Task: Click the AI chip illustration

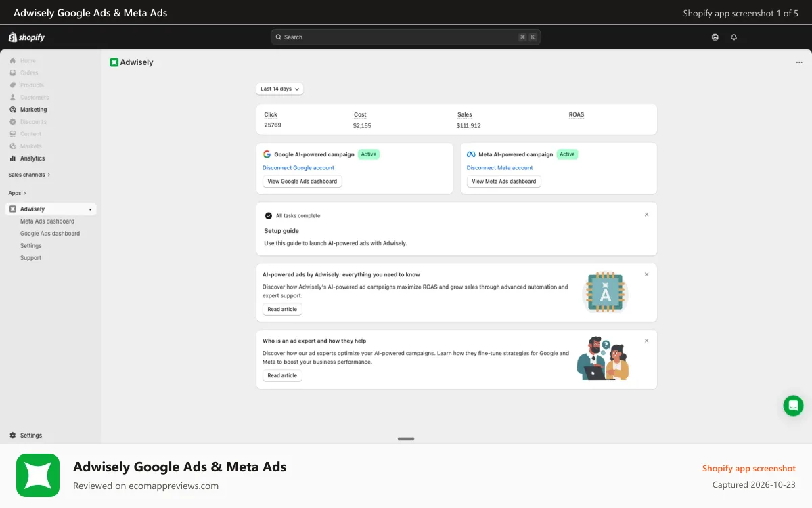Action: point(606,293)
